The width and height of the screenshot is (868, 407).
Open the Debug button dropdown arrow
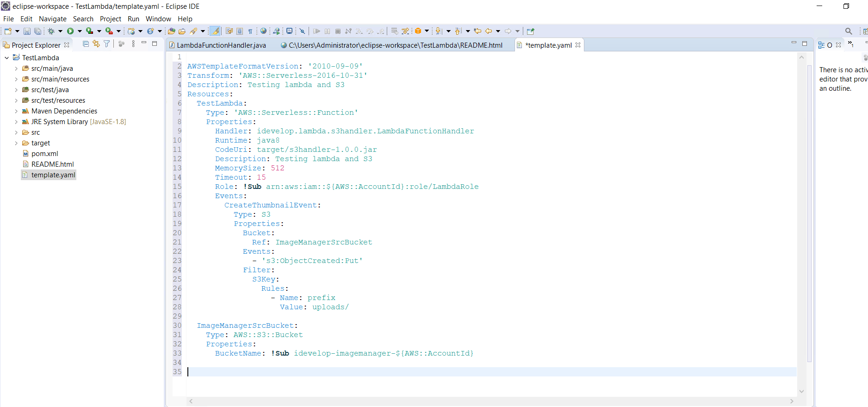click(60, 31)
